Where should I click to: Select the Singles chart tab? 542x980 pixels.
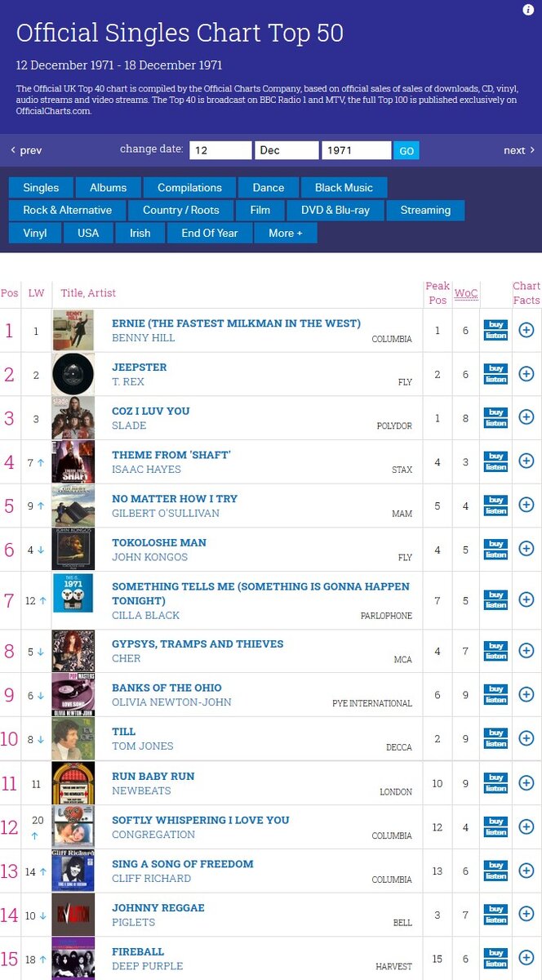(x=41, y=187)
